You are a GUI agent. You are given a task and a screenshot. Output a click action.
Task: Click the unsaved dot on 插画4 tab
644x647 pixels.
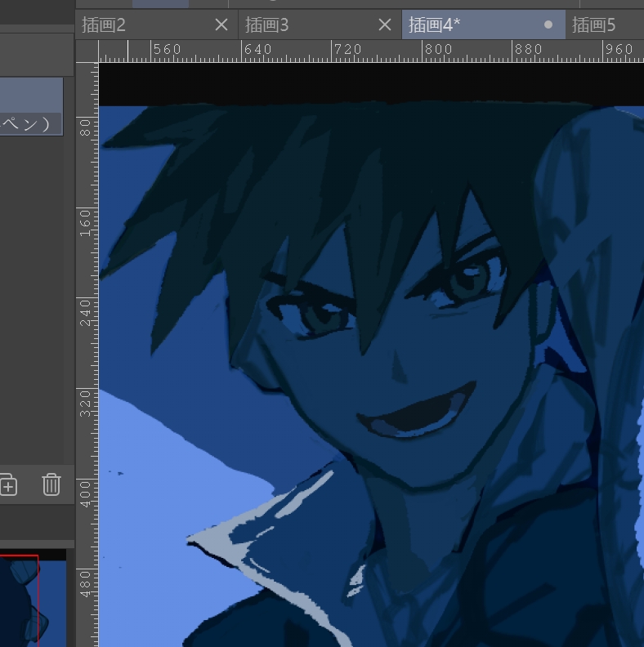[548, 25]
